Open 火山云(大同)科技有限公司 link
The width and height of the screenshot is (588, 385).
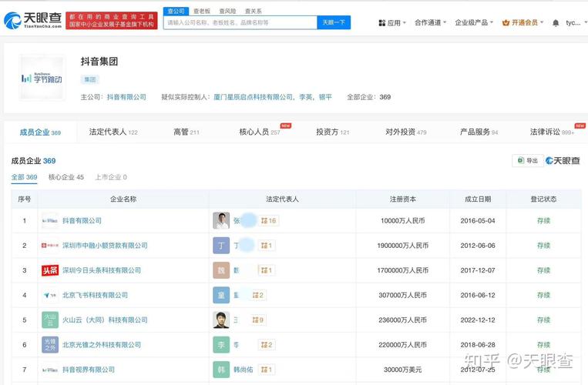click(105, 320)
